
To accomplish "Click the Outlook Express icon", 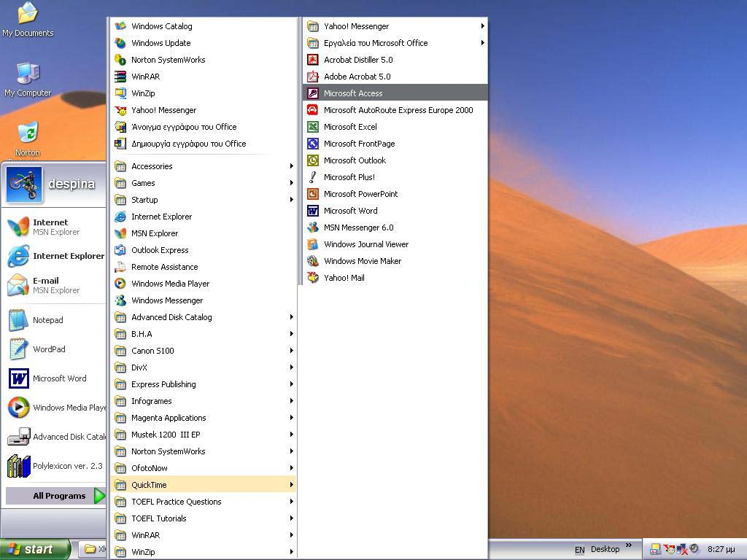I will click(120, 250).
